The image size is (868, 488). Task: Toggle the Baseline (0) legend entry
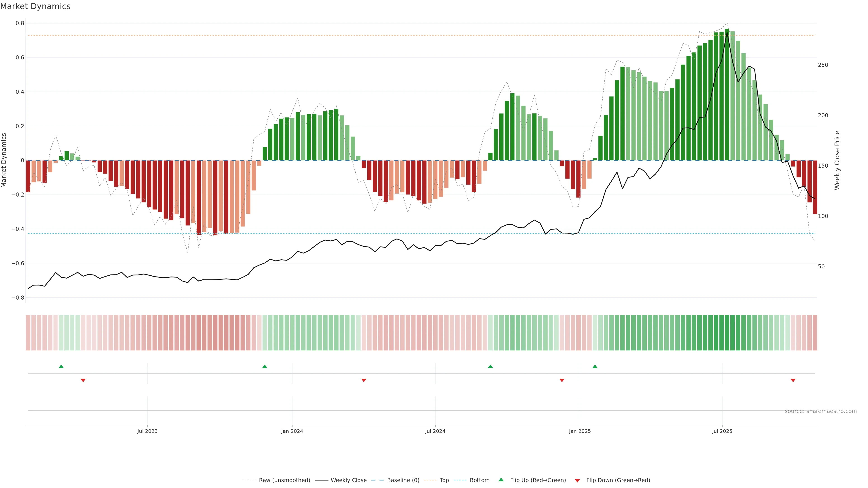pos(403,480)
